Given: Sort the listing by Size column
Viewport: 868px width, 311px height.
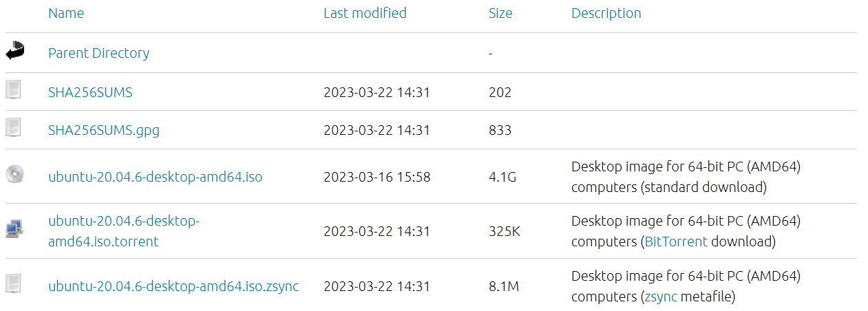Looking at the screenshot, I should click(500, 13).
